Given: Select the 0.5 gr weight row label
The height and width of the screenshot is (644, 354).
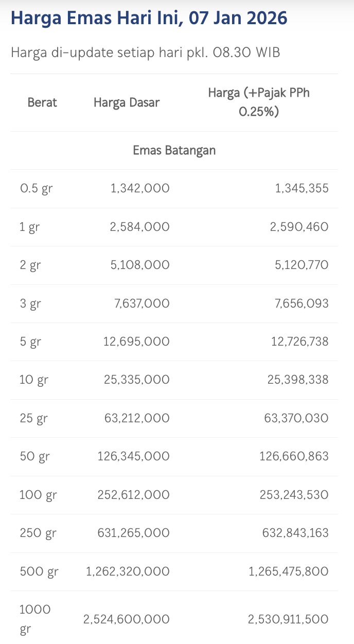Looking at the screenshot, I should click(36, 188).
